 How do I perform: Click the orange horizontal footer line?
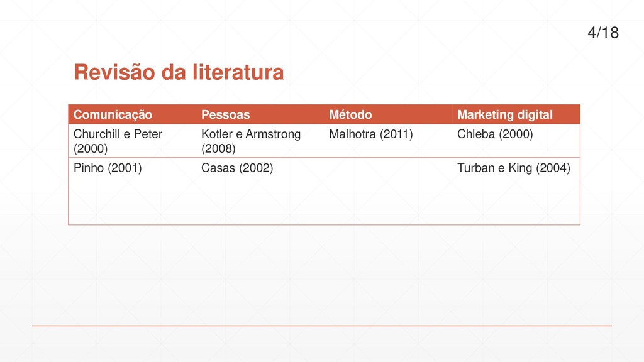tap(322, 326)
